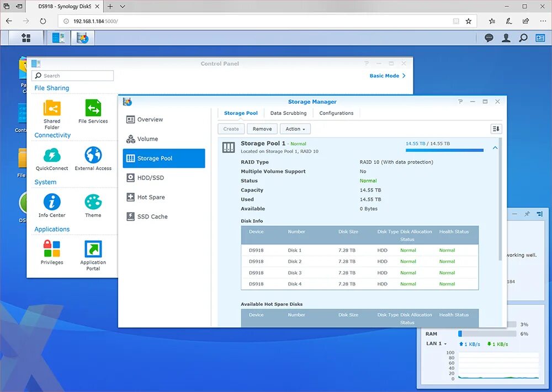Viewport: 552px width, 392px height.
Task: Collapse Storage Pool 1 details chevron
Action: click(x=495, y=148)
